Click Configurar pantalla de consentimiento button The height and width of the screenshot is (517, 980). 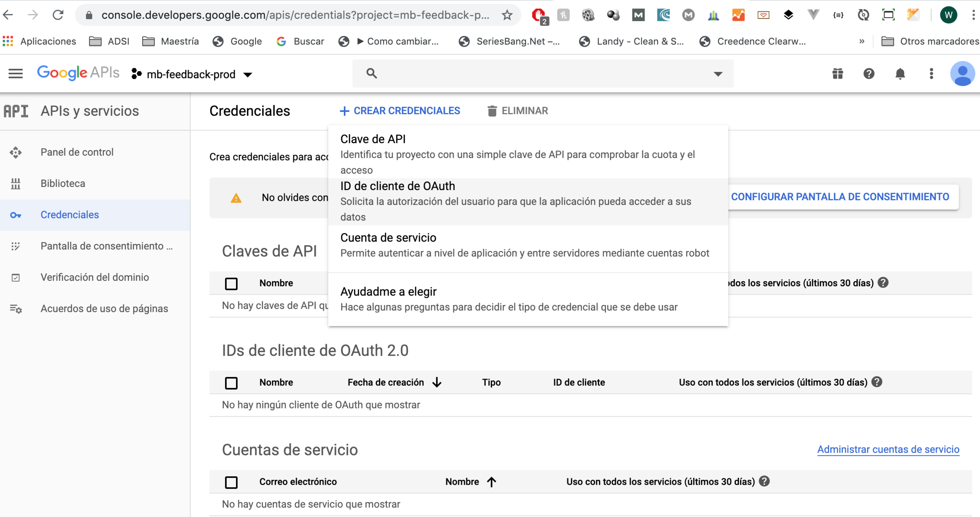840,197
